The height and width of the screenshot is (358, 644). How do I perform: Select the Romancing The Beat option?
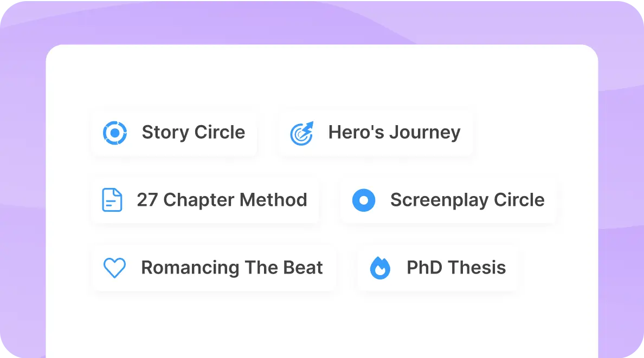tap(214, 268)
